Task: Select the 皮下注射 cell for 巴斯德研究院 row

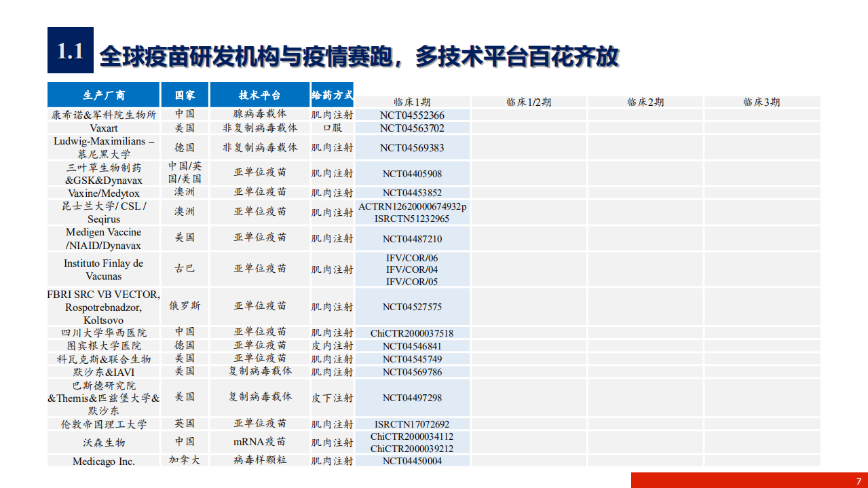Action: 331,397
